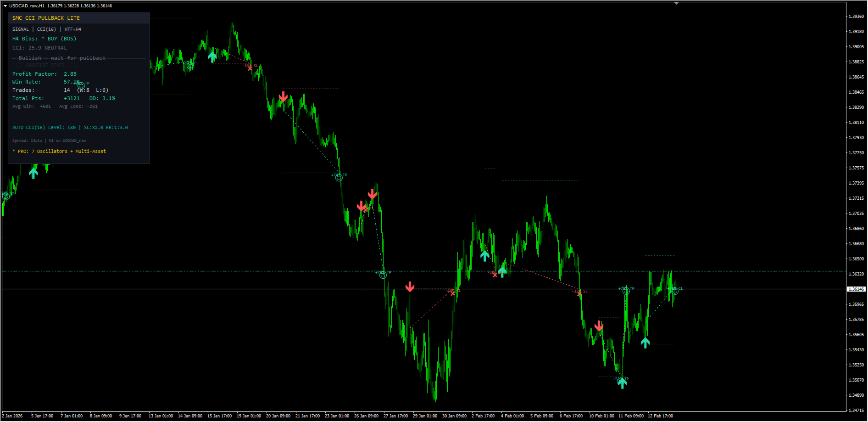This screenshot has width=868, height=422.
Task: Click the 2 Feb 17:00 time axis label
Action: click(x=483, y=416)
